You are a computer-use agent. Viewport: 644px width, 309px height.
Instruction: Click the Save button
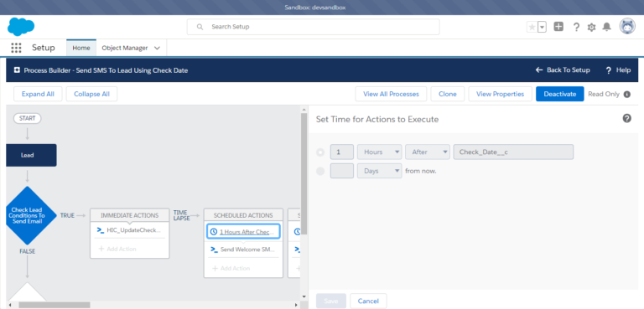tap(331, 301)
